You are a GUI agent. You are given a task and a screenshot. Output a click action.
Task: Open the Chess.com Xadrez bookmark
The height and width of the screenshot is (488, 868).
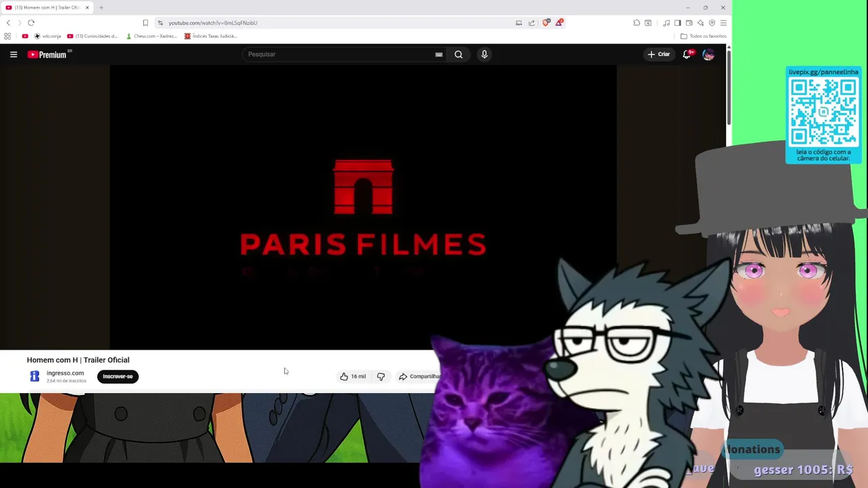pyautogui.click(x=152, y=36)
